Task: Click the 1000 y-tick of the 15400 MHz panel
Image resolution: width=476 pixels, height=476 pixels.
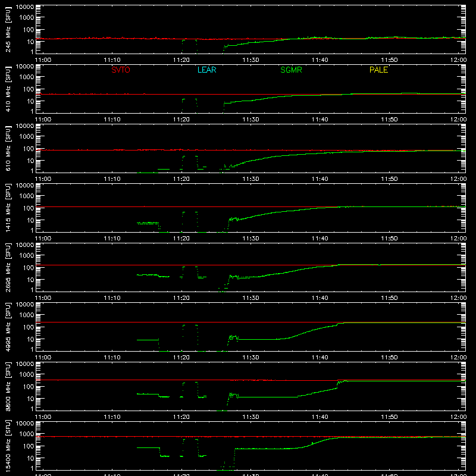Action: coord(27,434)
